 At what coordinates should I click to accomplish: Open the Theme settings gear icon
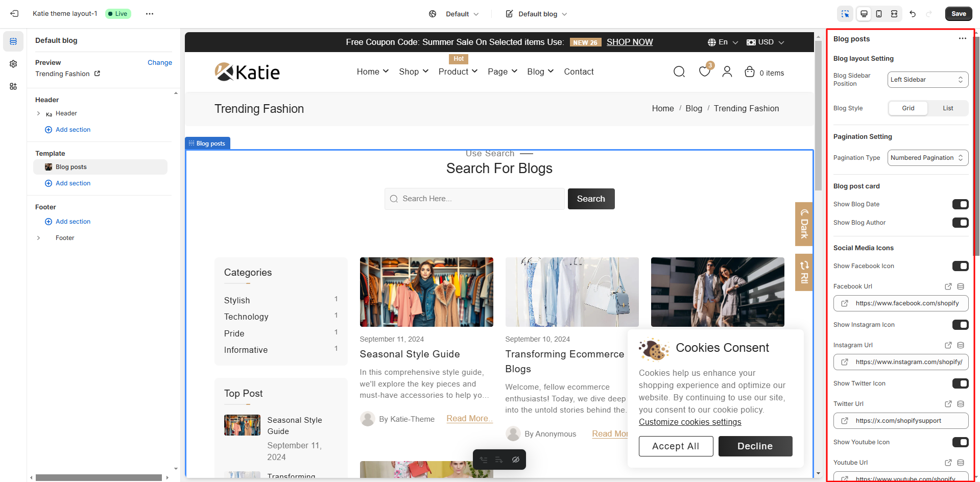[x=13, y=64]
